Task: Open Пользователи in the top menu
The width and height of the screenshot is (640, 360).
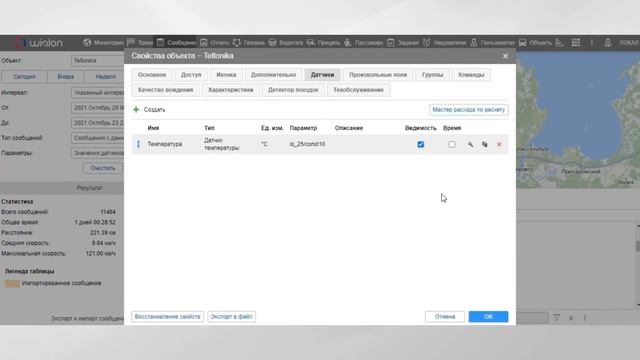Action: pos(492,43)
